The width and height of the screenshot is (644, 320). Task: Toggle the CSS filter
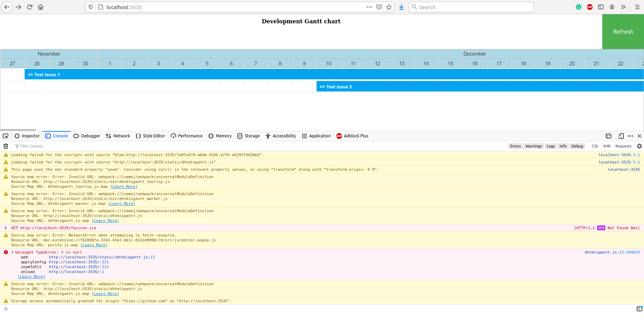[x=595, y=146]
